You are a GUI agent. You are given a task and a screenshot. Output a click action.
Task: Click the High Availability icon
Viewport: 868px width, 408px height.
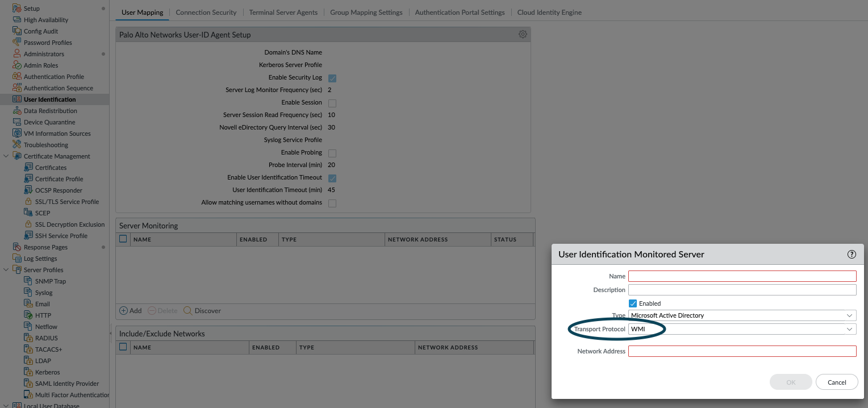click(x=17, y=20)
